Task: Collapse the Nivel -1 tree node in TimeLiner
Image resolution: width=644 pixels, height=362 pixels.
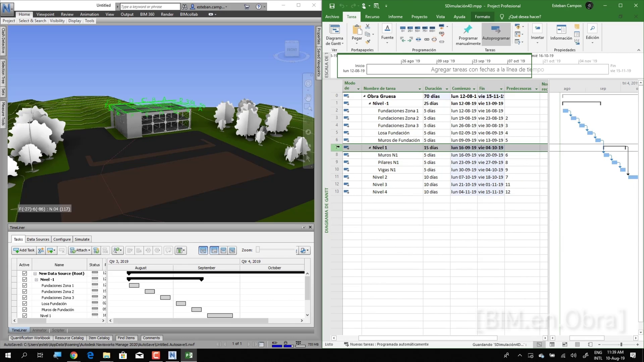Action: tap(36, 280)
